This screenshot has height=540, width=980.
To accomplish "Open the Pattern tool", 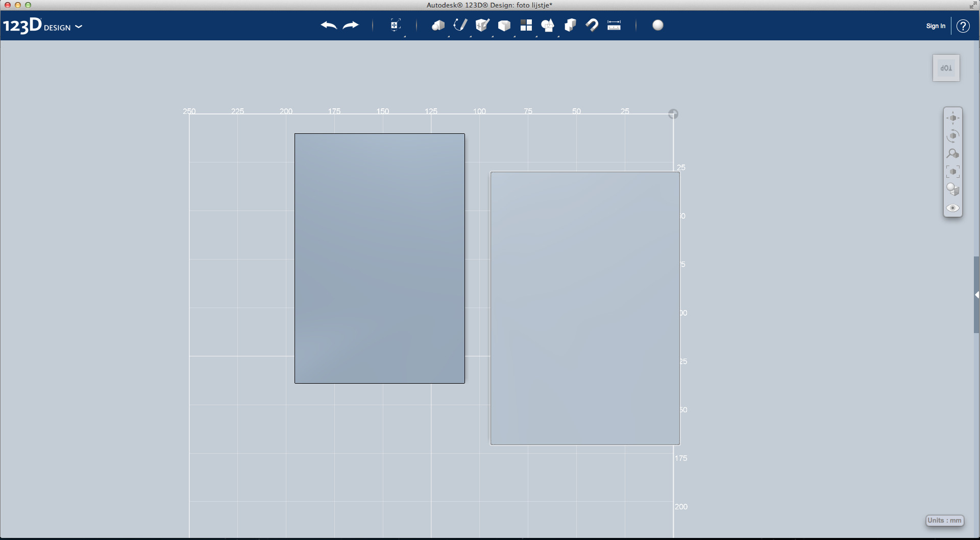I will (526, 25).
